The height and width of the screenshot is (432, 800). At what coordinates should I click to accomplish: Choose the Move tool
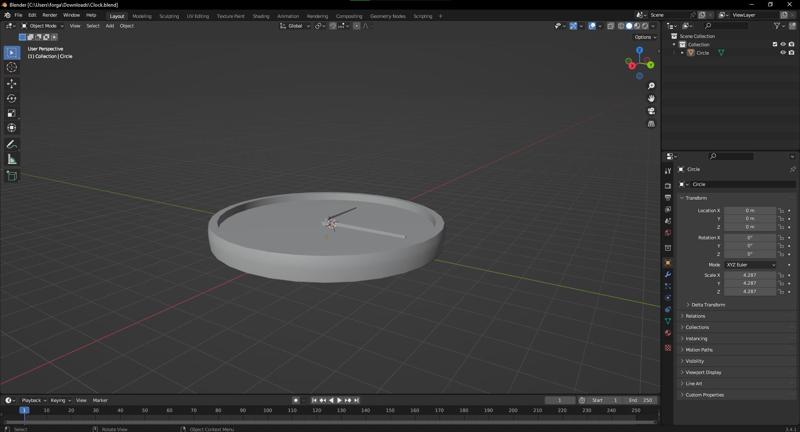[12, 83]
